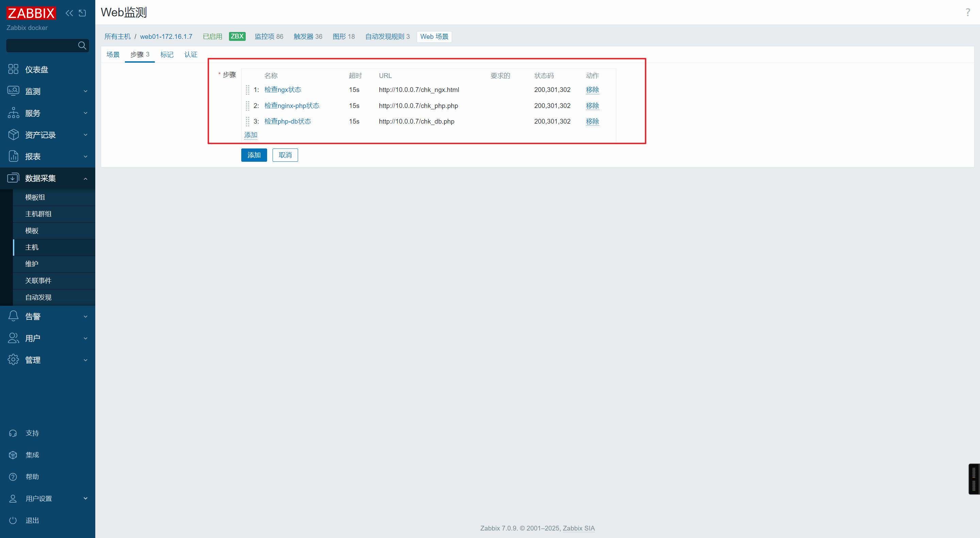The width and height of the screenshot is (980, 538).
Task: Expand the 管理 menu chevron
Action: coord(86,360)
